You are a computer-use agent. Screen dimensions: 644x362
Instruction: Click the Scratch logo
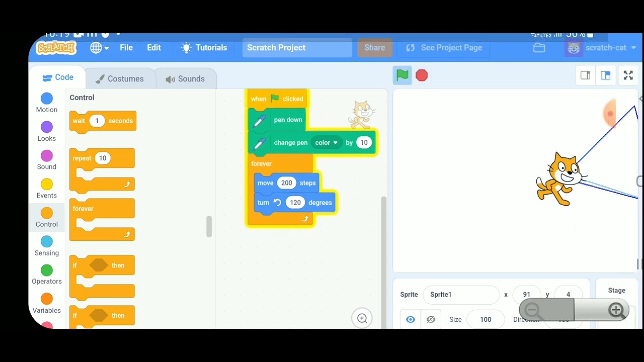(x=56, y=48)
